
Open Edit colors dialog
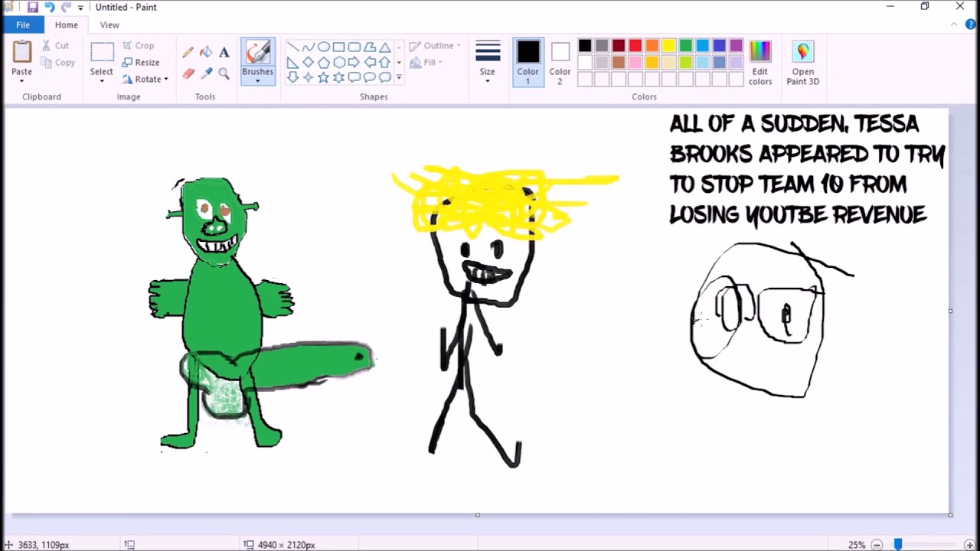(759, 63)
